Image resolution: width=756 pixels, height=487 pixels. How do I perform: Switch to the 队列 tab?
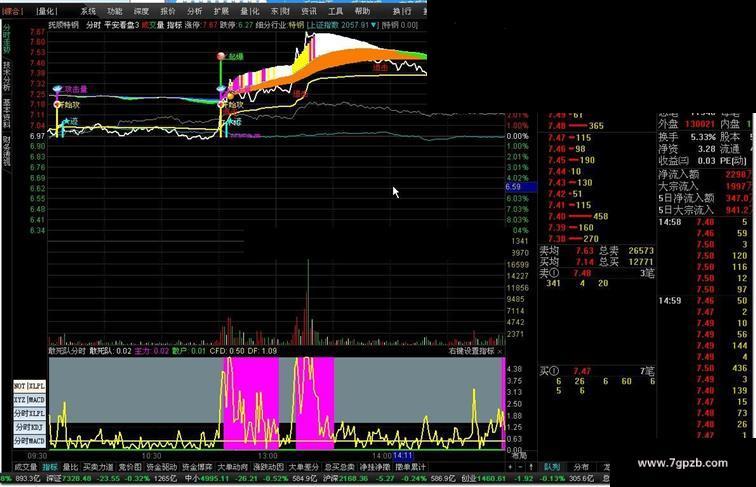point(552,467)
